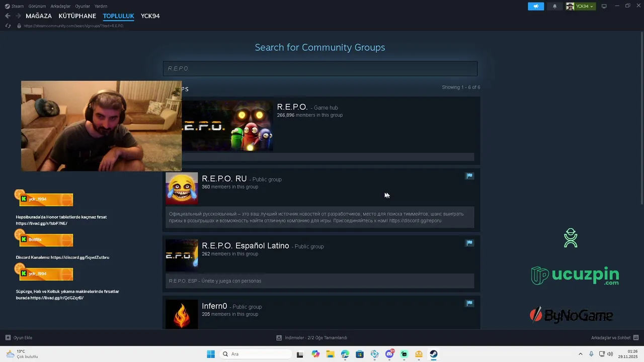Click the lock icon beside the URL
Viewport: 644px width, 362px height.
19,26
